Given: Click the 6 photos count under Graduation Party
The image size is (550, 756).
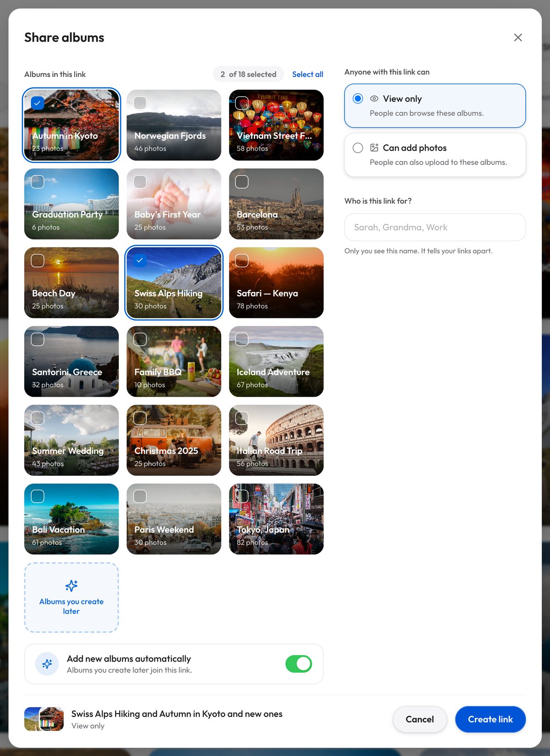Looking at the screenshot, I should [x=46, y=227].
